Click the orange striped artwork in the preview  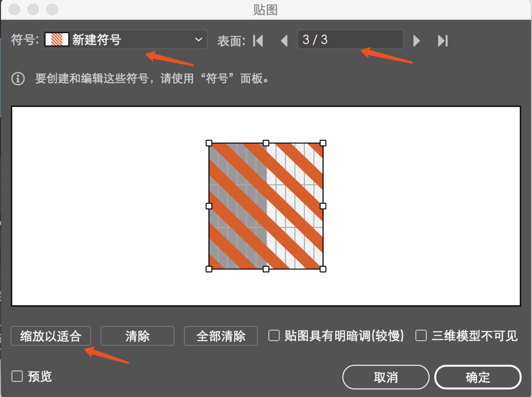click(x=266, y=206)
